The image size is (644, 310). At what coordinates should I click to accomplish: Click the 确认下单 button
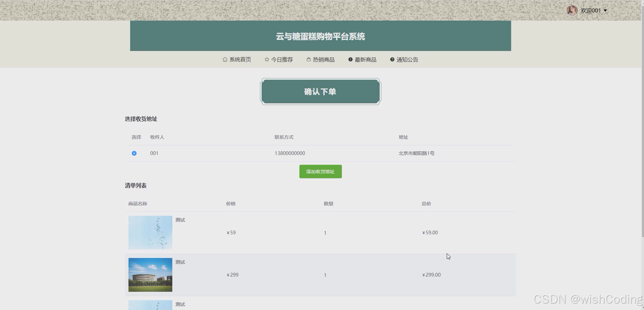pyautogui.click(x=320, y=91)
